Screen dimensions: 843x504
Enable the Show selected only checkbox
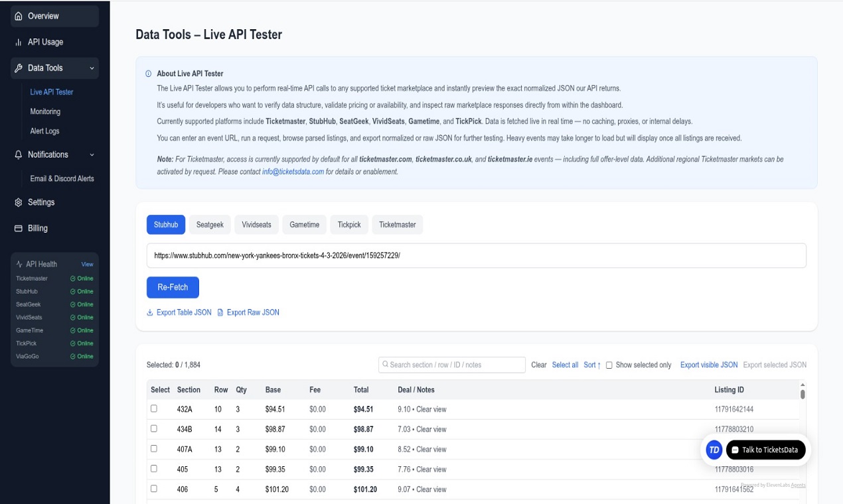point(609,365)
